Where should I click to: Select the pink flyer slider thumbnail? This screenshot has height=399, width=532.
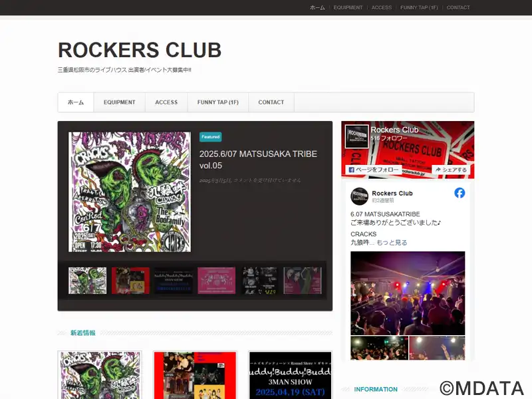coord(217,281)
